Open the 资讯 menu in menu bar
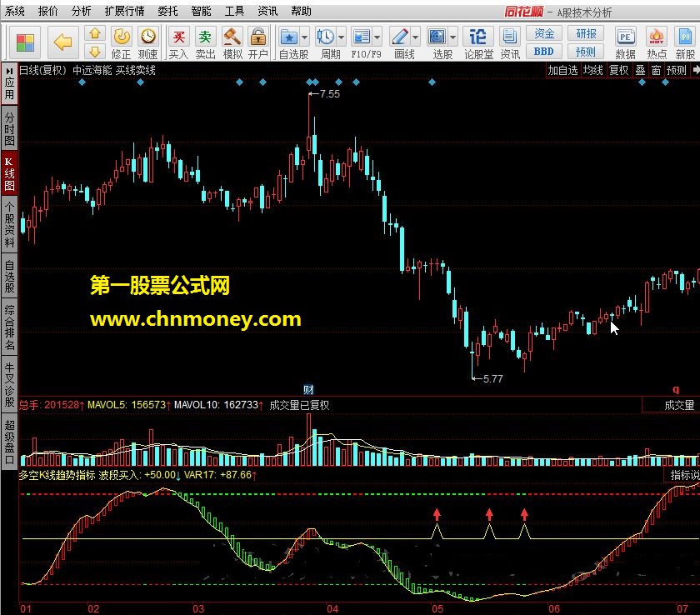700x615 pixels. 267,11
